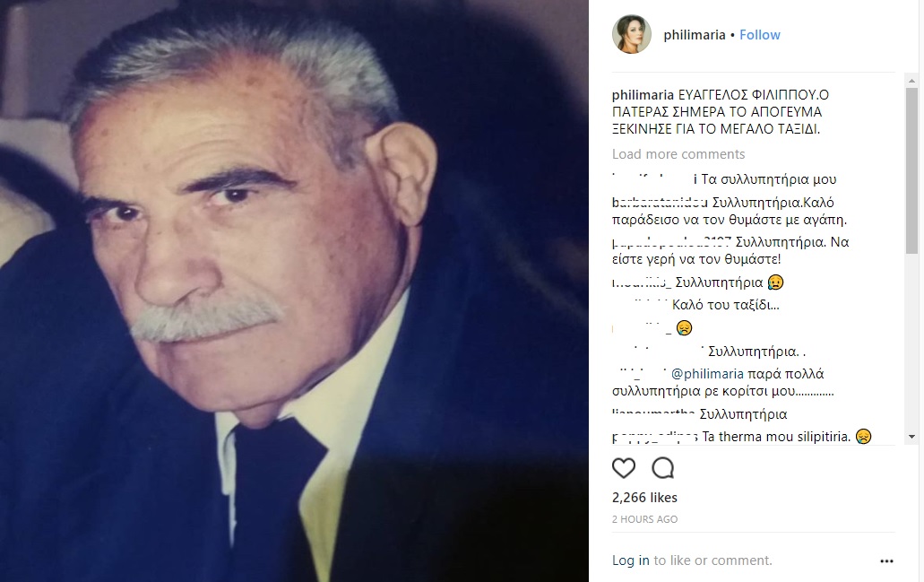924x582 pixels.
Task: Open username beside 'Καλό του ταξίδι...' comment
Action: pyautogui.click(x=640, y=306)
